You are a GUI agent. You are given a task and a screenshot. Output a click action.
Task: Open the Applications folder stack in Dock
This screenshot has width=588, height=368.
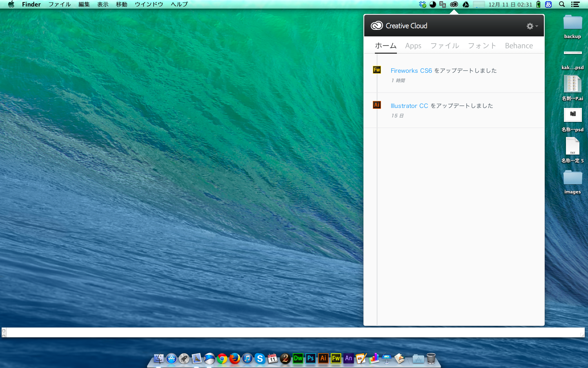tap(418, 359)
